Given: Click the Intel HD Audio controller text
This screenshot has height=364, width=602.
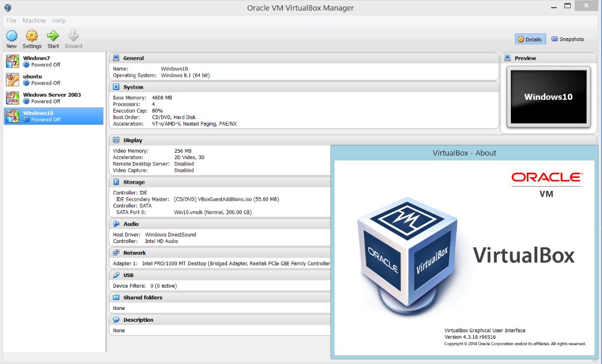Looking at the screenshot, I should [161, 241].
